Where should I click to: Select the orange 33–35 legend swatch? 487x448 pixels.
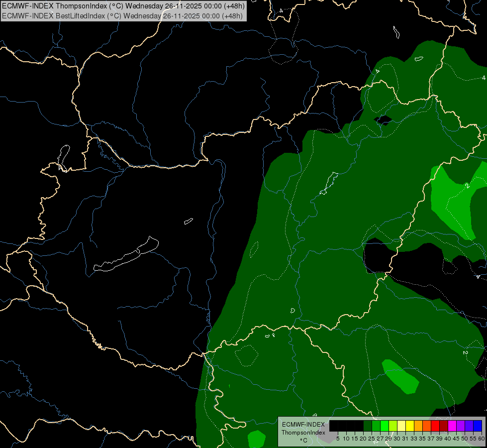(418, 426)
